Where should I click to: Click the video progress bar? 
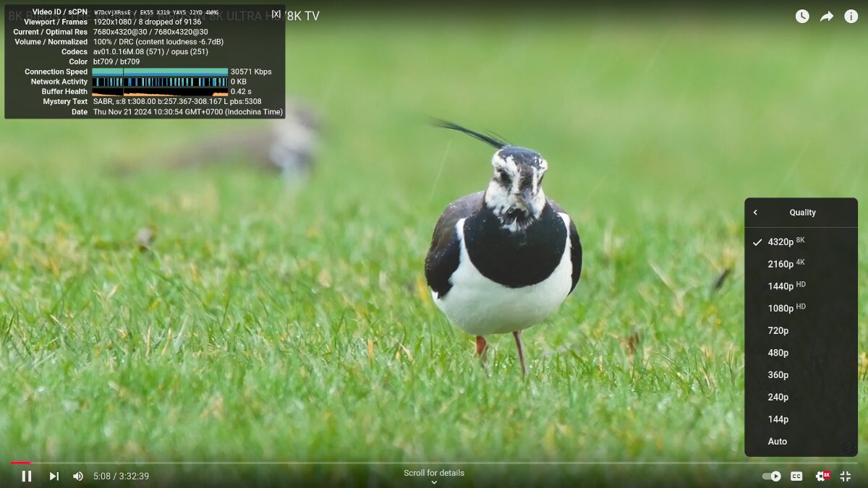pos(434,463)
